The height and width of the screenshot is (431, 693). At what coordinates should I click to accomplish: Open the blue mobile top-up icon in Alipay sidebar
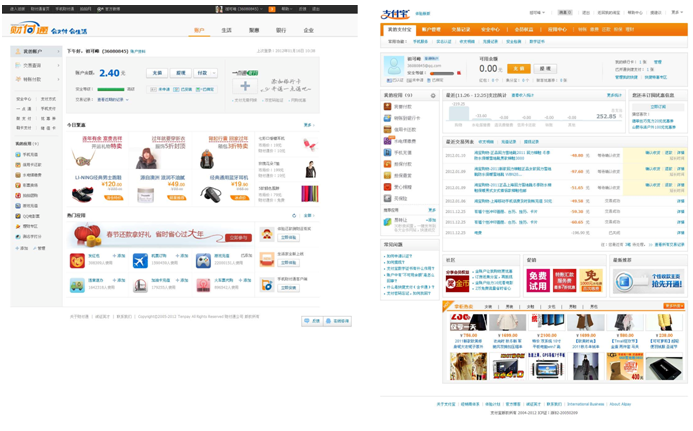click(388, 153)
